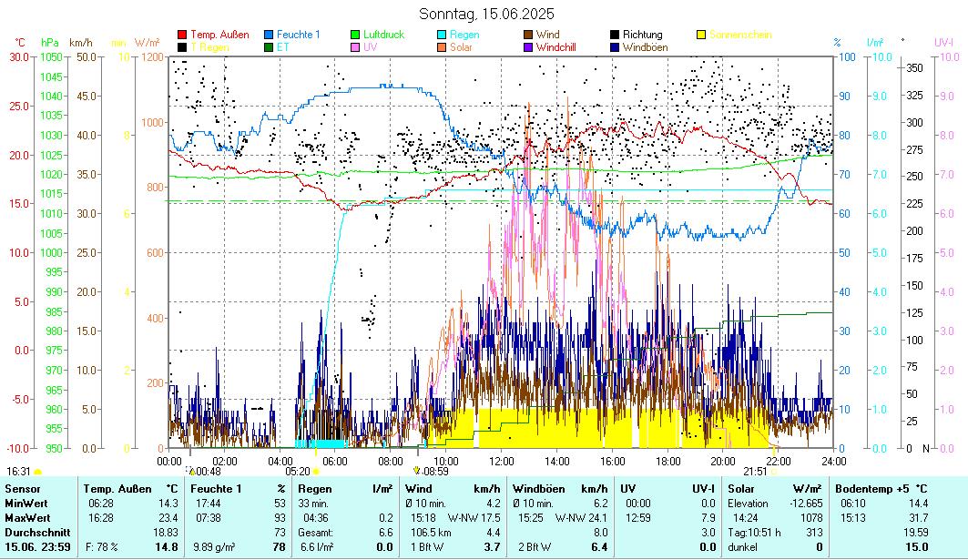Click the blue Feuchte 1 legend swatch
Screen dimensions: 968x560
(x=269, y=36)
